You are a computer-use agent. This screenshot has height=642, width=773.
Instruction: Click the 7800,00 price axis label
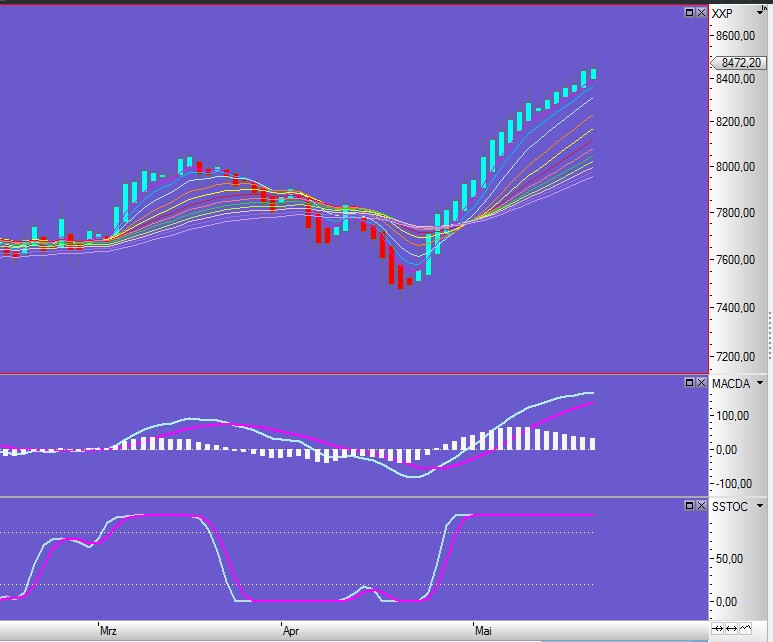coord(736,213)
